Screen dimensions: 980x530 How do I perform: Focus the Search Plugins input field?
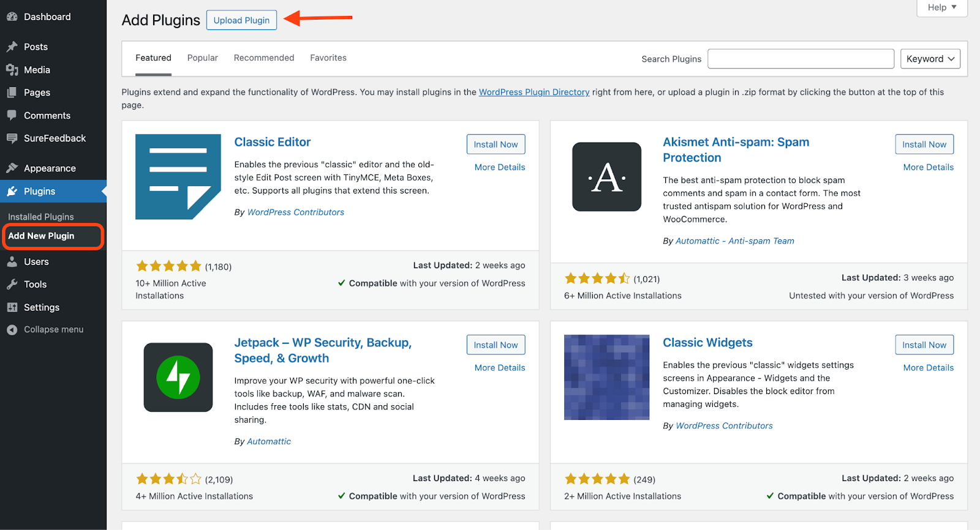click(801, 59)
